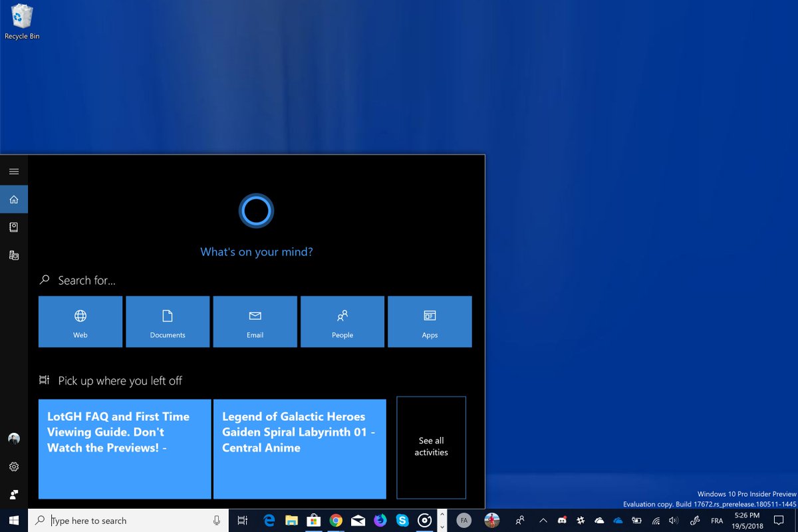Open the People button on taskbar
798x532 pixels.
point(520,521)
